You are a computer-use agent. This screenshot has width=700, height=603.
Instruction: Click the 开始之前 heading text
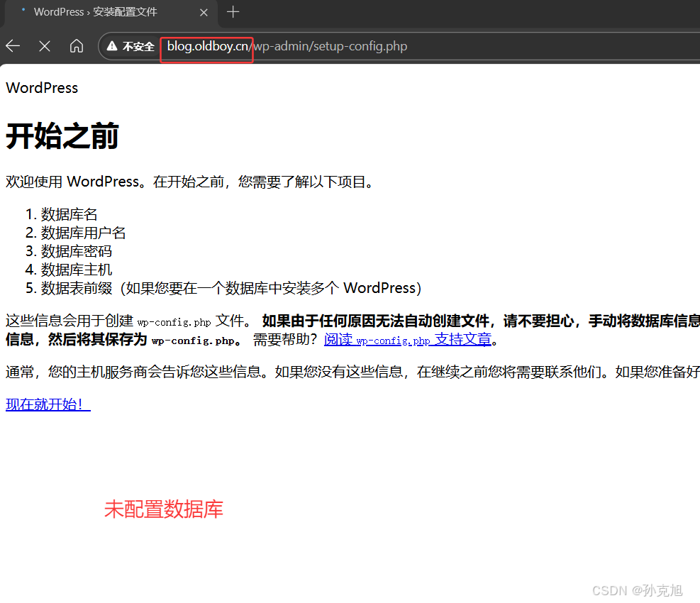point(62,135)
